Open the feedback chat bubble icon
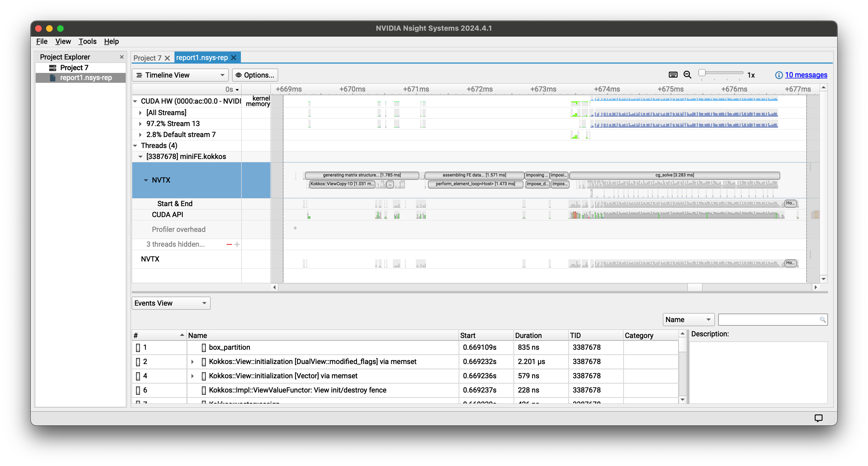Viewport: 868px width, 466px height. point(818,418)
